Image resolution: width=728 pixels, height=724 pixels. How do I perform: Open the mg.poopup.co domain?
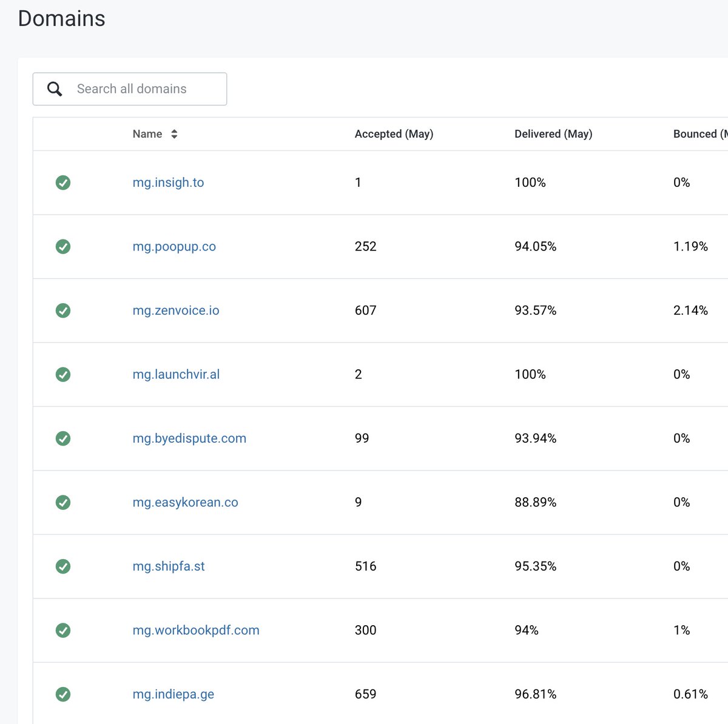[x=174, y=247]
